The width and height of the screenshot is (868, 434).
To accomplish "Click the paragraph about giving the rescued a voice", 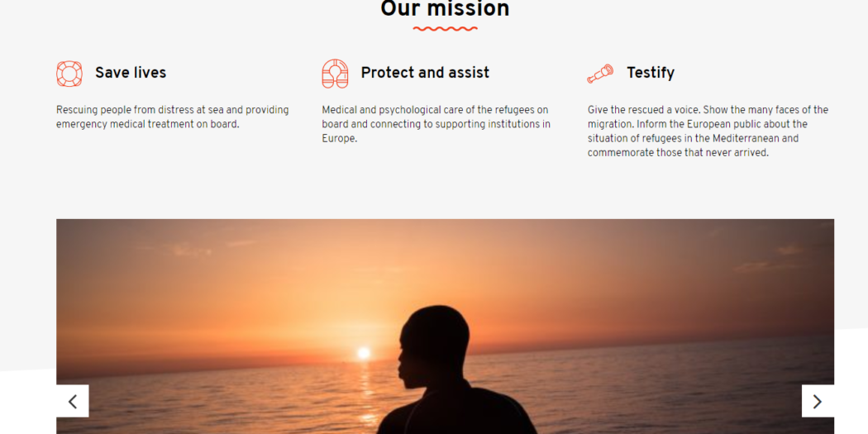I will click(x=708, y=131).
